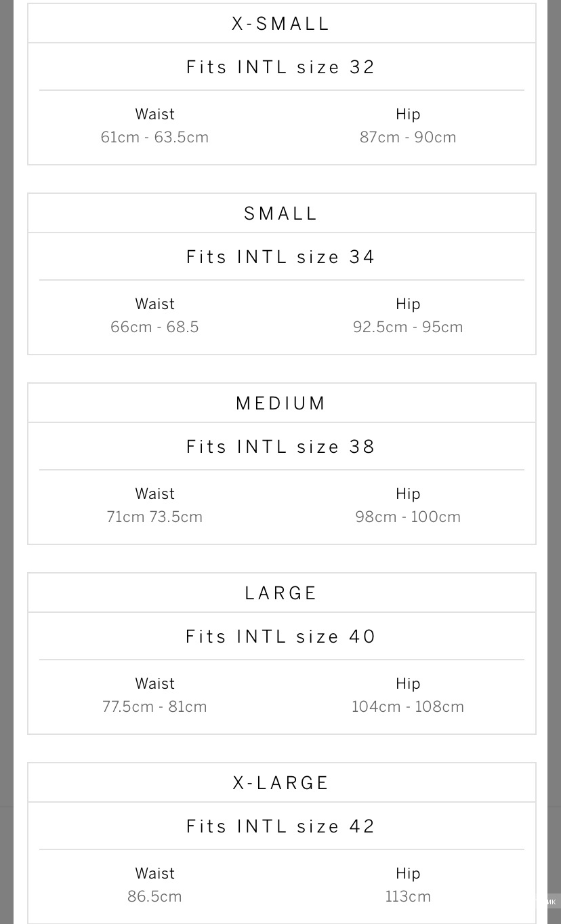This screenshot has width=561, height=924.
Task: Select X-Large waist value 86.5cm
Action: click(154, 896)
